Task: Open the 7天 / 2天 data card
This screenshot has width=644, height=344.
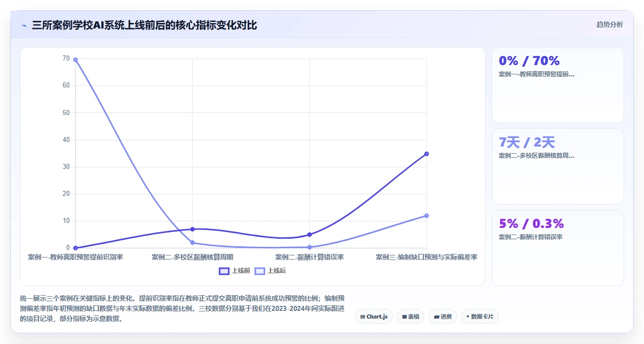Action: [557, 166]
